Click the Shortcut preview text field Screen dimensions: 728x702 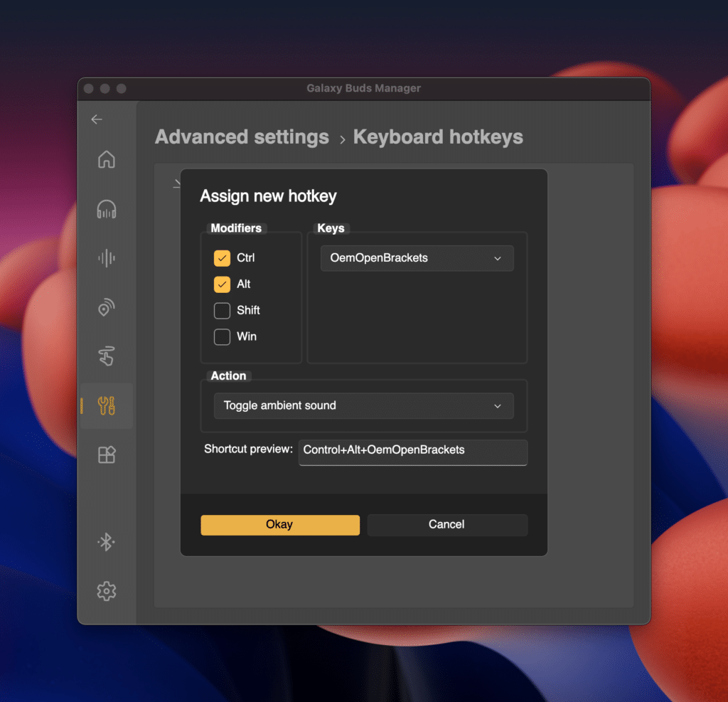(413, 451)
